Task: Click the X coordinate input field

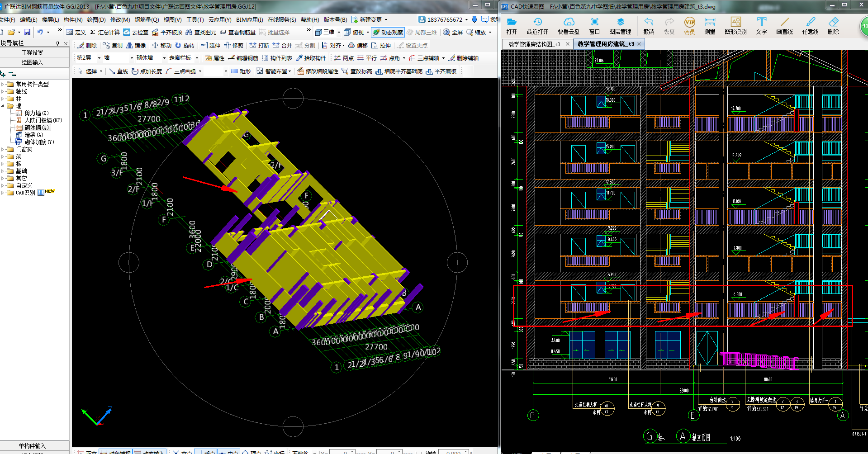Action: coord(342,452)
